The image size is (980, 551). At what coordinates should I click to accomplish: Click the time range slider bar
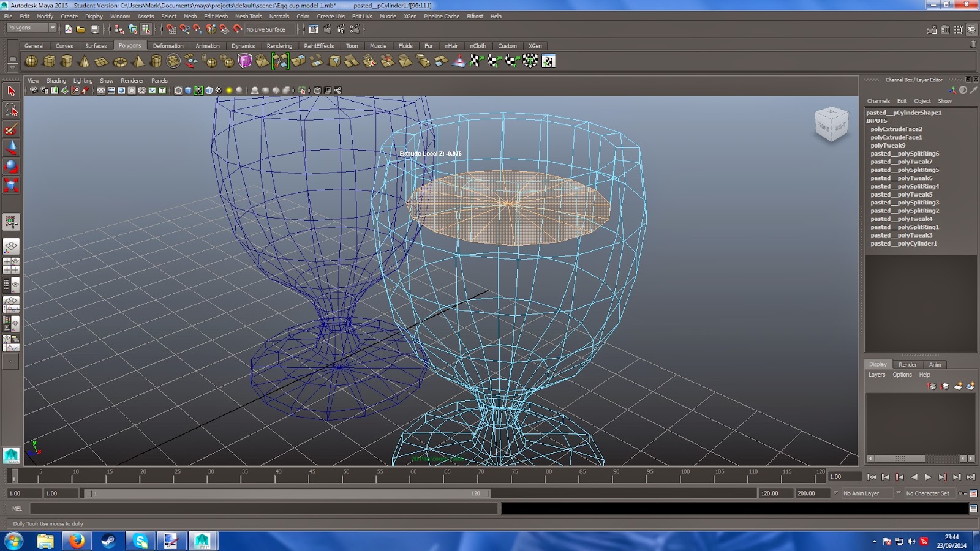pyautogui.click(x=285, y=493)
